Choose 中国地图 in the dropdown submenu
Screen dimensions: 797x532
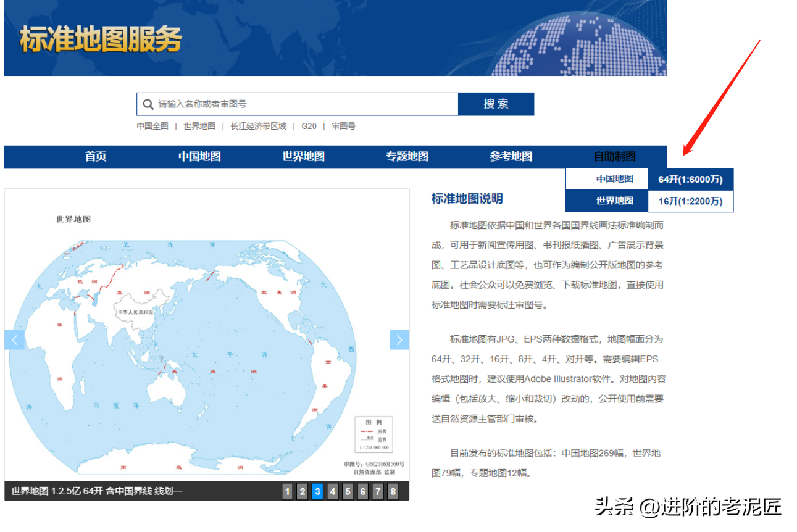(x=614, y=179)
